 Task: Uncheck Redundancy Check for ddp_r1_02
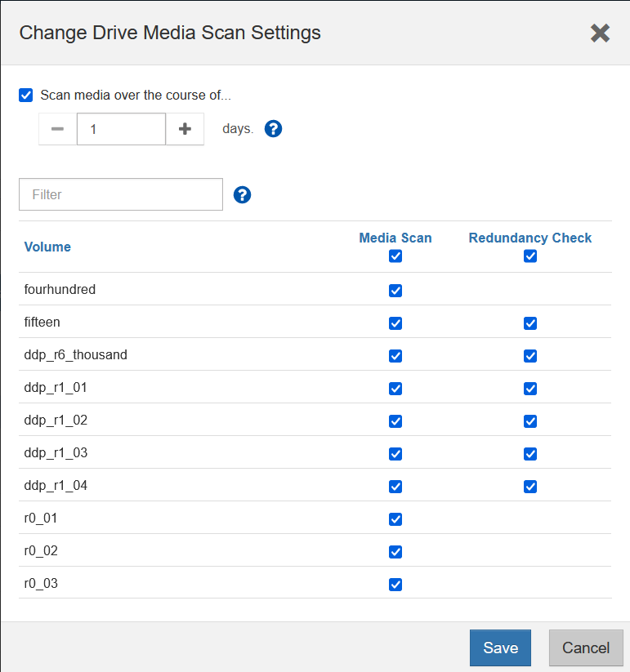tap(530, 421)
